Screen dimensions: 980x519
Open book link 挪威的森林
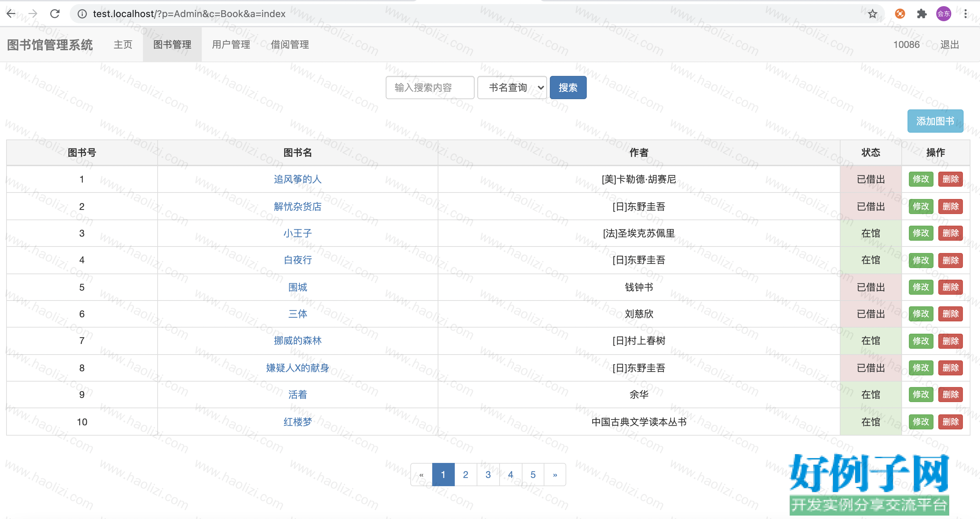pos(297,341)
